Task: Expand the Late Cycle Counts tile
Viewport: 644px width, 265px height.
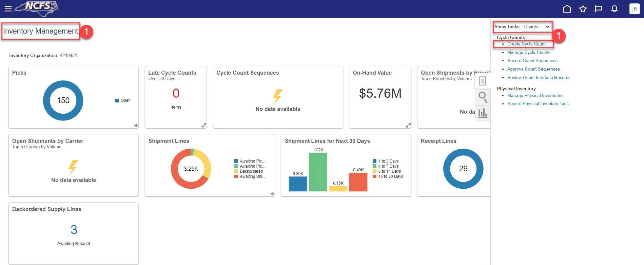Action: pyautogui.click(x=204, y=125)
